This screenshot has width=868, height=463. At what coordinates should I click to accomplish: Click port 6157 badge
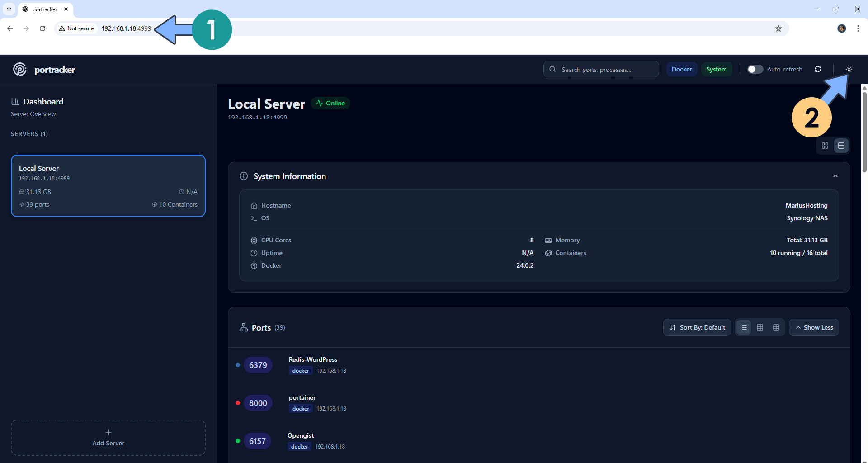[257, 441]
